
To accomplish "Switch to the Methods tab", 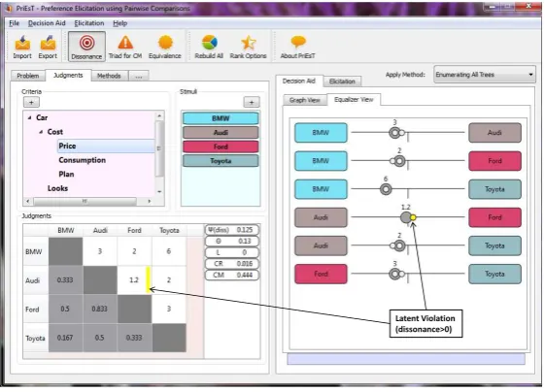I will [x=109, y=76].
